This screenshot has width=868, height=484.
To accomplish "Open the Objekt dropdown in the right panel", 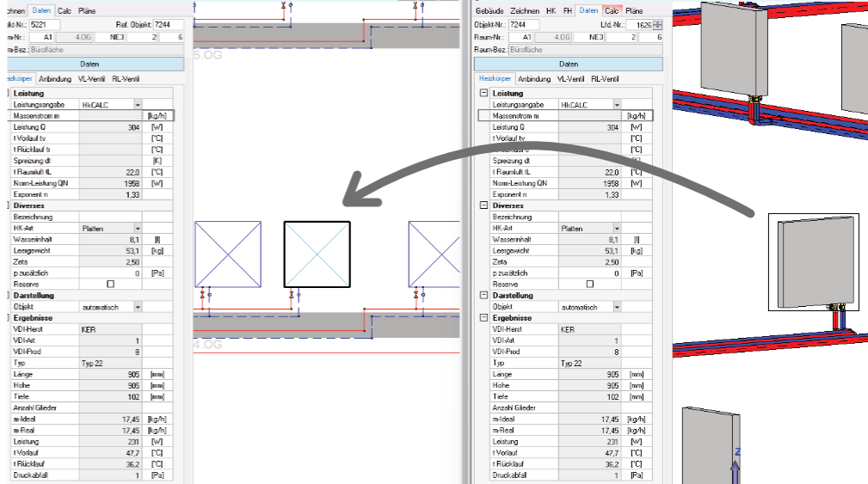I will [617, 307].
